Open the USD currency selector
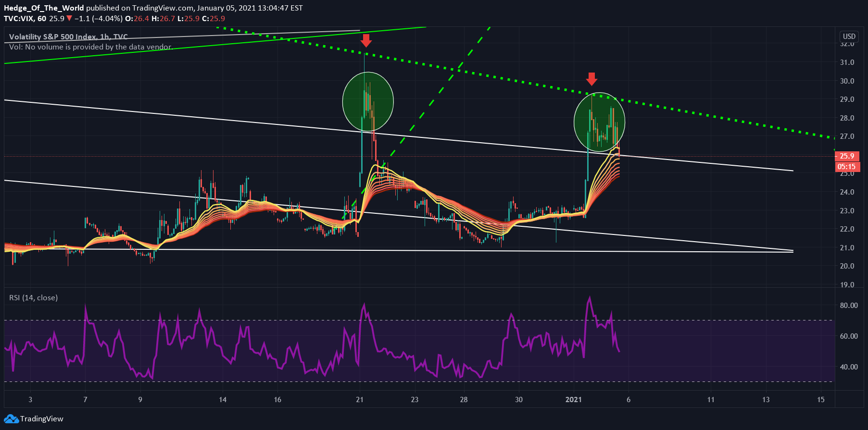The width and height of the screenshot is (868, 430). point(849,37)
